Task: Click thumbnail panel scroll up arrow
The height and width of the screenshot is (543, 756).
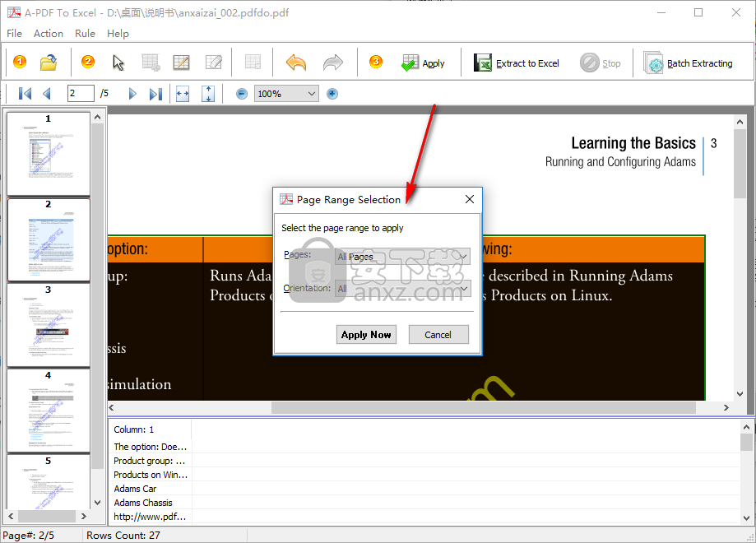Action: pos(97,117)
